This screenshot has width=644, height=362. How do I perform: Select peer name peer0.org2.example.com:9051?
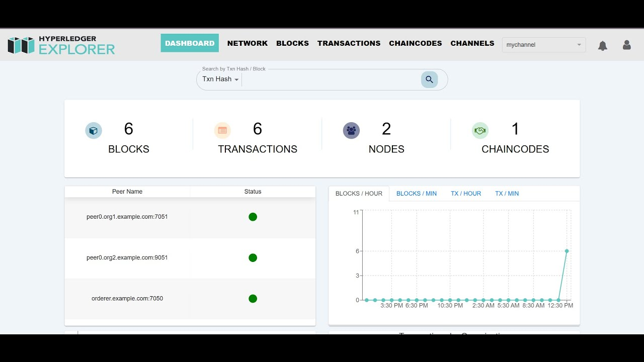(127, 257)
